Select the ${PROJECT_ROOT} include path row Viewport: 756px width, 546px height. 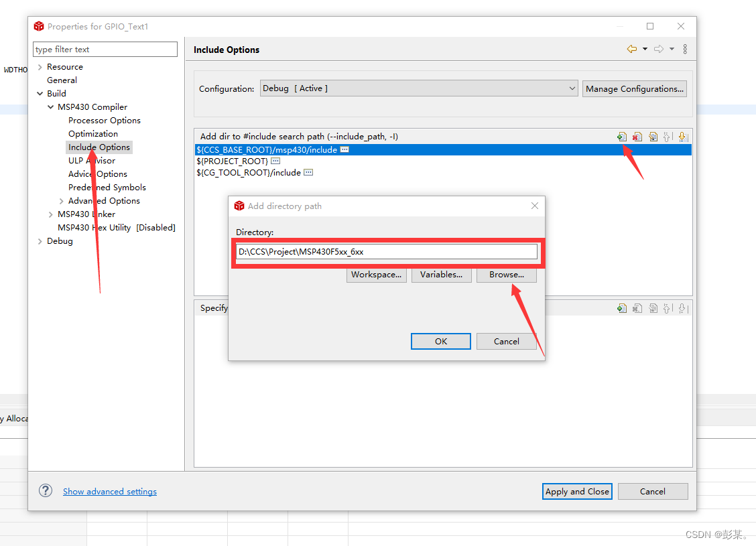point(443,161)
